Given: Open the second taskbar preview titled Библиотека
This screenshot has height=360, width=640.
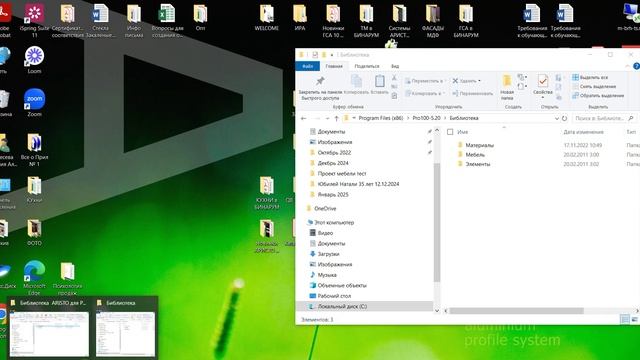Looking at the screenshot, I should pos(125,329).
